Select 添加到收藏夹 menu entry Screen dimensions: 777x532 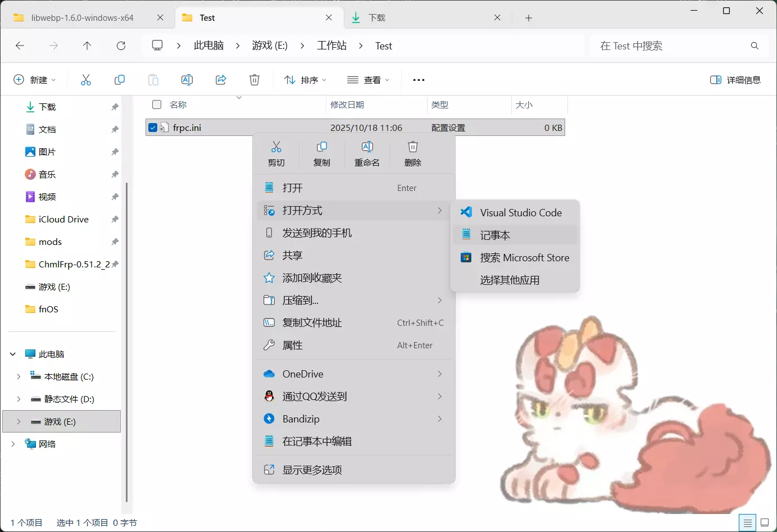pos(354,278)
